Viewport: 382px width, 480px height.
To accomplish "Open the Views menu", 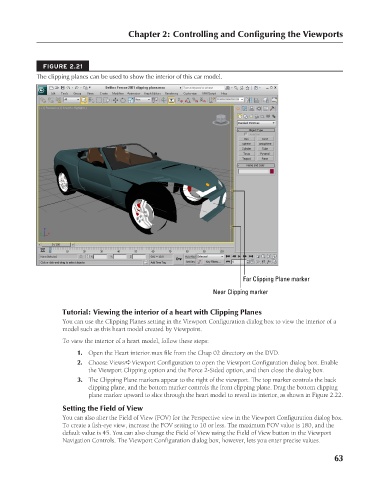I will (x=90, y=94).
